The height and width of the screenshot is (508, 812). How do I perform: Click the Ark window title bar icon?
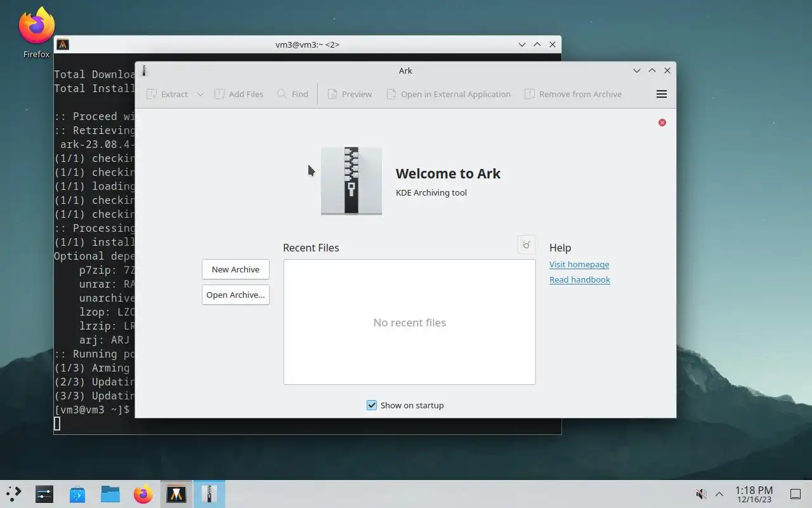(144, 70)
